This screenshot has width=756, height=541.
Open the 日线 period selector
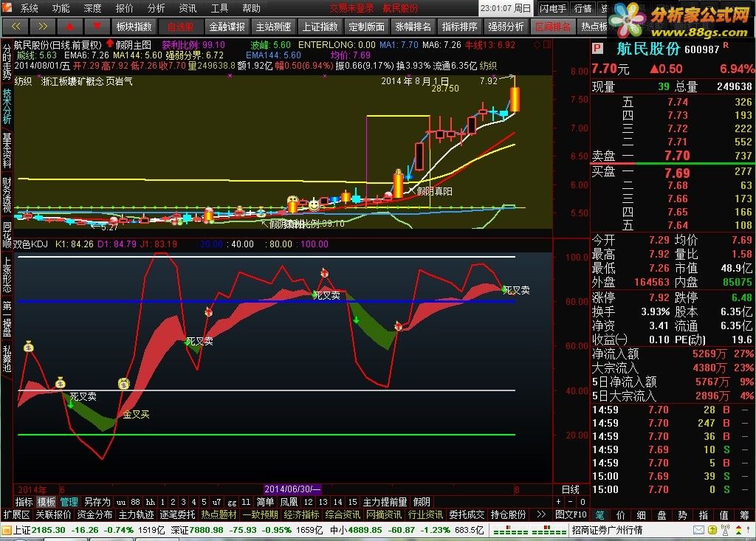(x=571, y=490)
